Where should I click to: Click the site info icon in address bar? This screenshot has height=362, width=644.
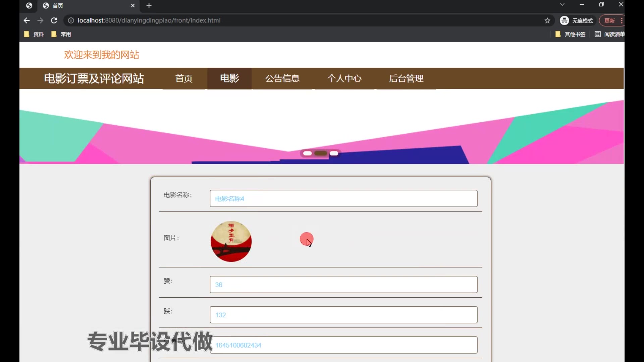(x=71, y=20)
